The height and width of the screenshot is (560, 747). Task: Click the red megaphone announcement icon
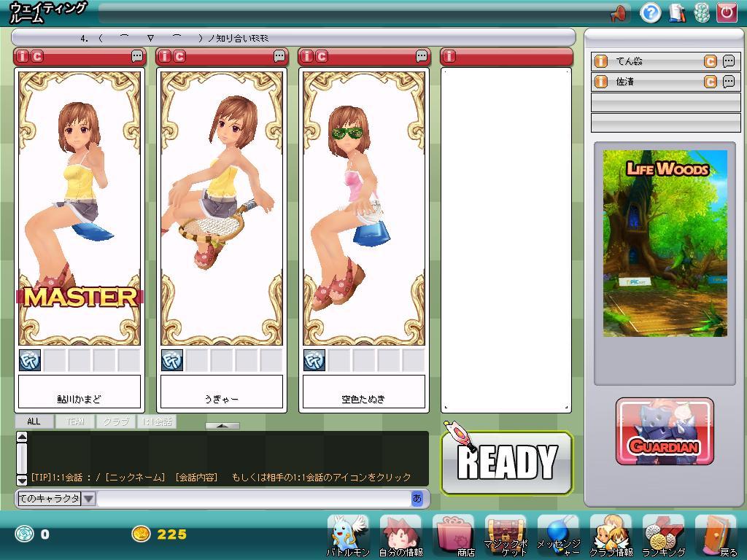coord(619,12)
